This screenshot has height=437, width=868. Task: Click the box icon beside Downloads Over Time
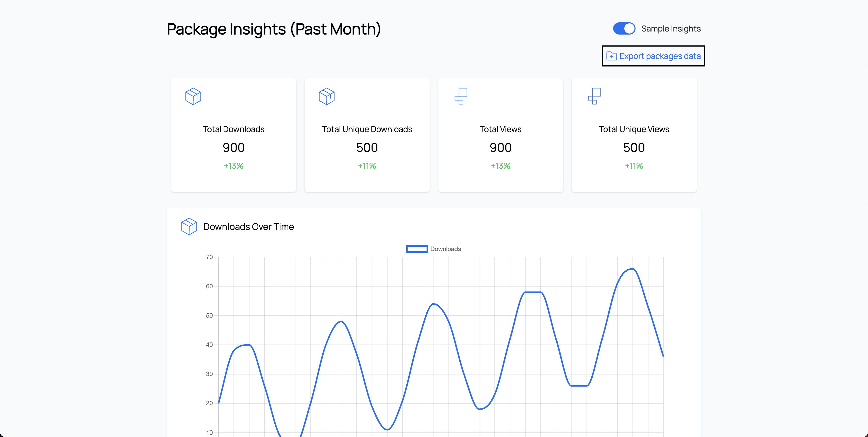pos(189,226)
